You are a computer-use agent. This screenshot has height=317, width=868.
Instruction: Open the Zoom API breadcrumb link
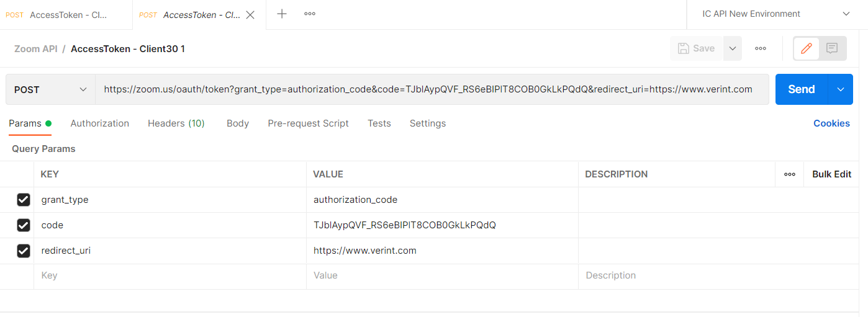[x=36, y=48]
